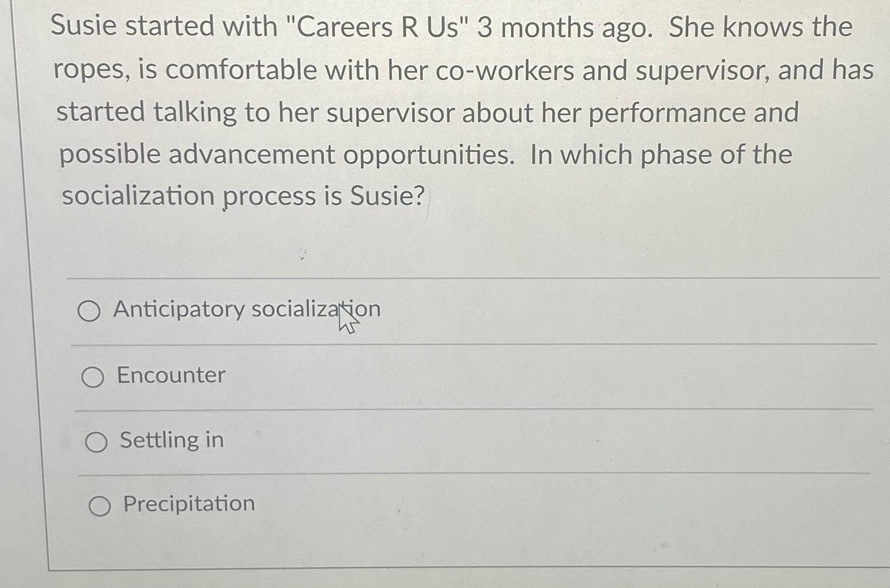Image resolution: width=890 pixels, height=588 pixels.
Task: Select the Precipitation radio button
Action: pyautogui.click(x=100, y=505)
